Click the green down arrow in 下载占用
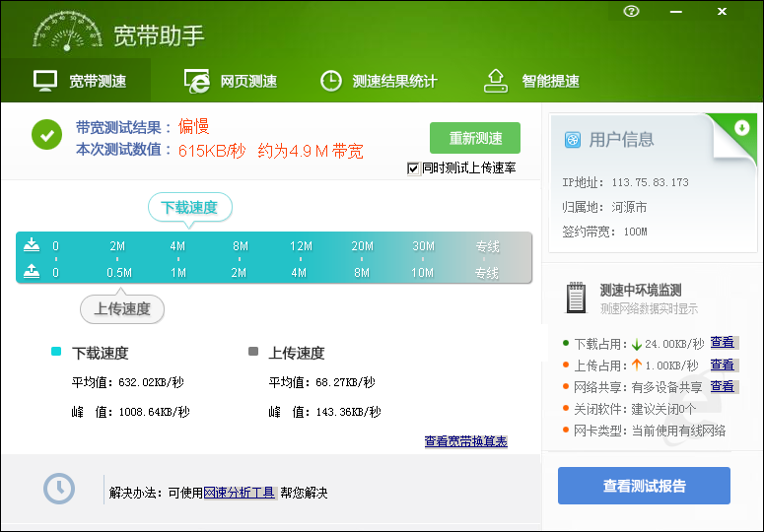This screenshot has height=532, width=764. [637, 345]
